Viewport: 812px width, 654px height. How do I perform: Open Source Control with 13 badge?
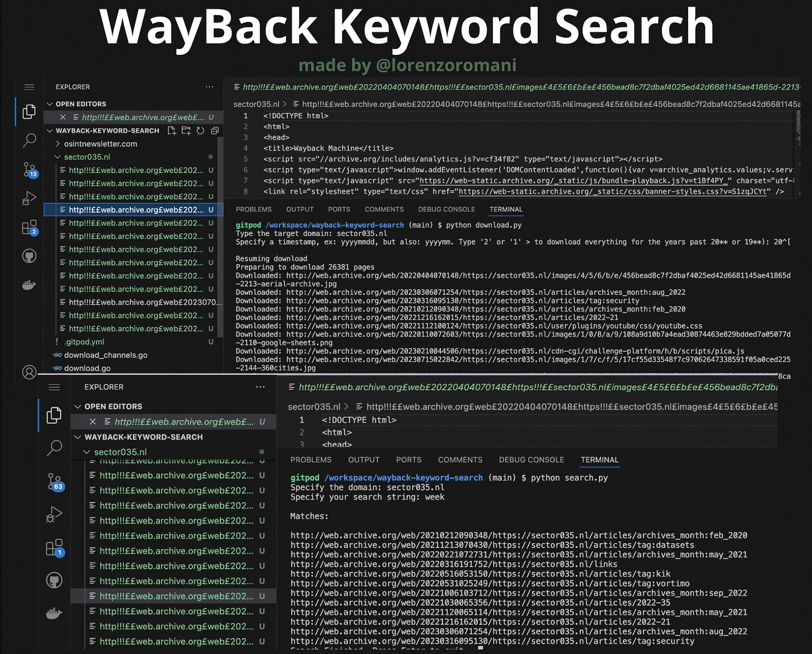pyautogui.click(x=29, y=169)
